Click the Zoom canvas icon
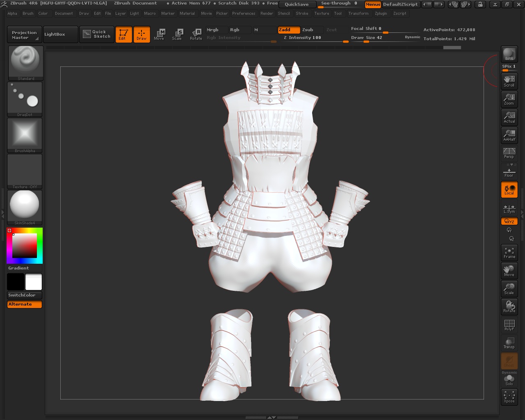The image size is (525, 420). tap(509, 99)
